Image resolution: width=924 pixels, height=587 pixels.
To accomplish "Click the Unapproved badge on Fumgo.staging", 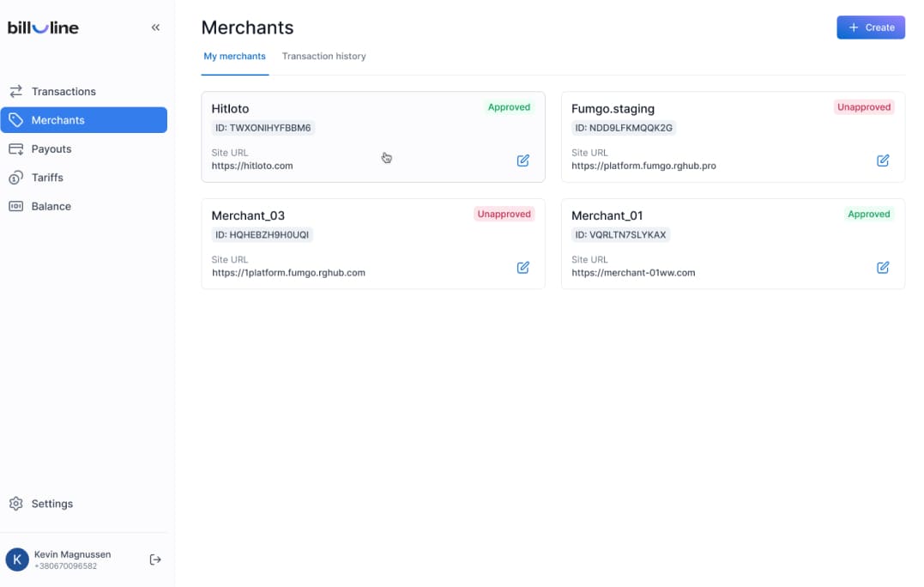I will [864, 107].
